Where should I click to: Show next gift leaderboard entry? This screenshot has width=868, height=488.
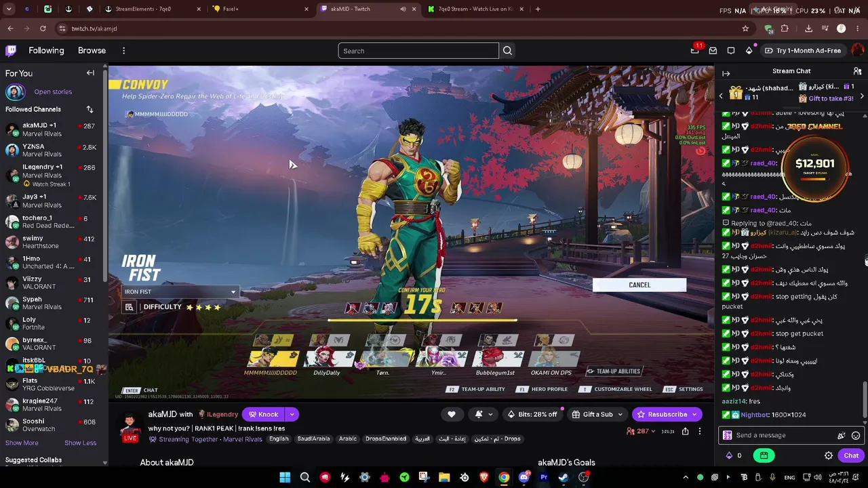click(862, 96)
